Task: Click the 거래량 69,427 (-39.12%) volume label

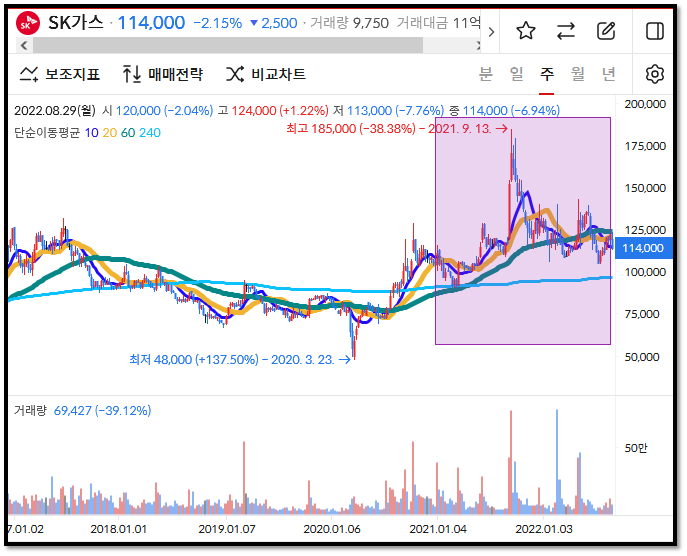Action: pyautogui.click(x=82, y=411)
